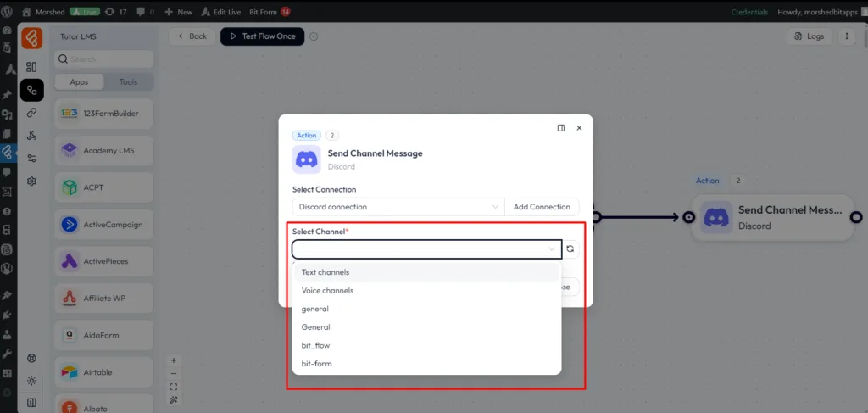Select the ACPT app
This screenshot has height=413, width=868.
[104, 187]
